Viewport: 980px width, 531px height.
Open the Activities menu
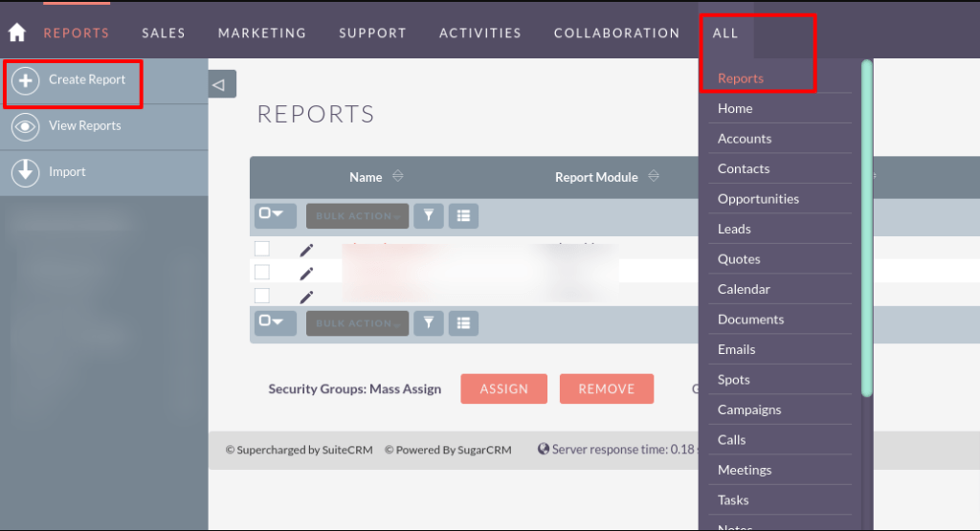pos(480,33)
